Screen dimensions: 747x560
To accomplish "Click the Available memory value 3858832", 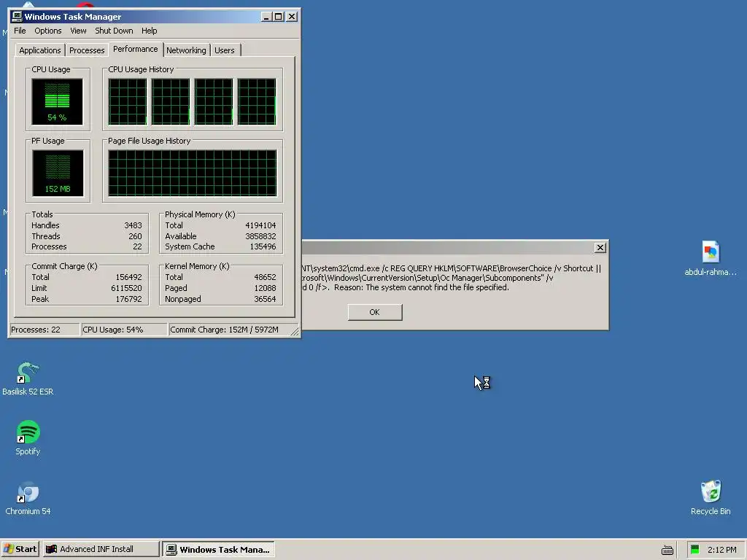I will 260,236.
